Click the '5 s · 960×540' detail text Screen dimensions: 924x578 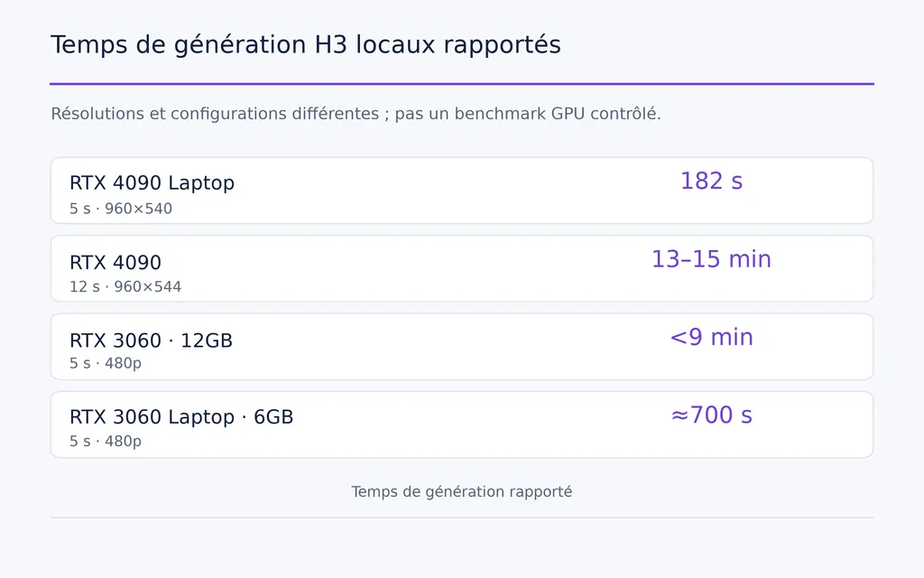tap(121, 209)
